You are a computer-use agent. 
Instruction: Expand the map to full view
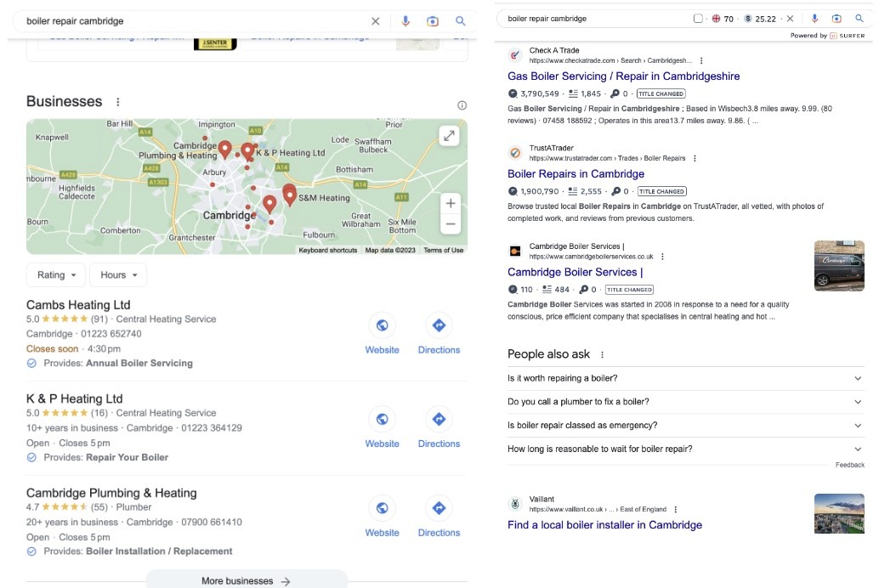click(x=449, y=136)
